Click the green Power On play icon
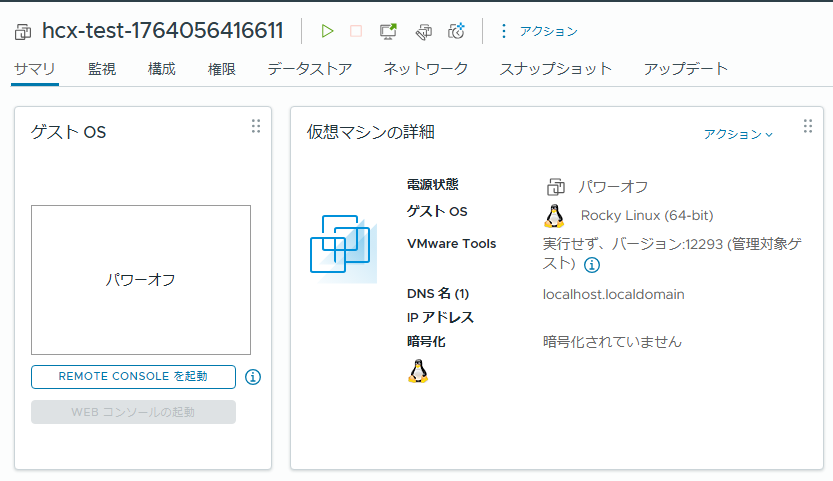 pos(327,31)
